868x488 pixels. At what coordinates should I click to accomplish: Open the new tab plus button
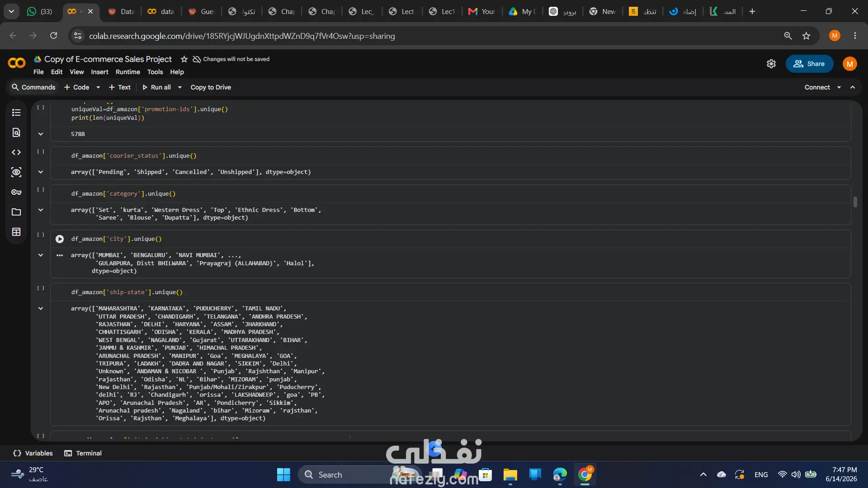point(752,11)
